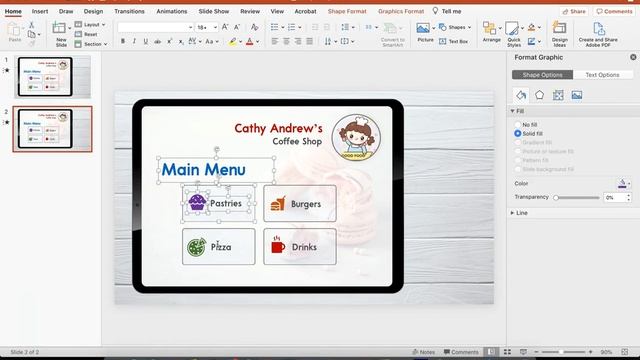Open Fill & Line tab in Format Graphic
The height and width of the screenshot is (360, 640).
521,95
